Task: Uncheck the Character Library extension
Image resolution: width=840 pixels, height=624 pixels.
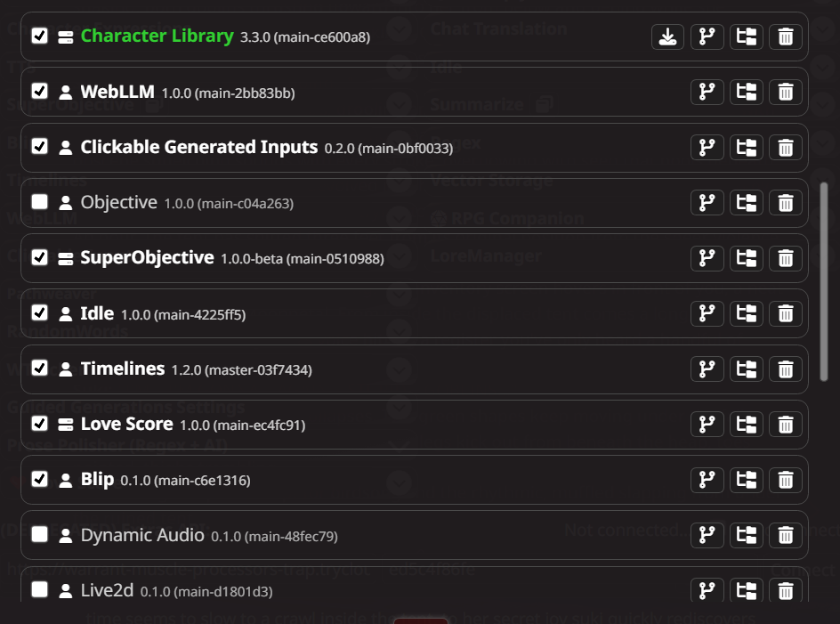Action: tap(39, 36)
